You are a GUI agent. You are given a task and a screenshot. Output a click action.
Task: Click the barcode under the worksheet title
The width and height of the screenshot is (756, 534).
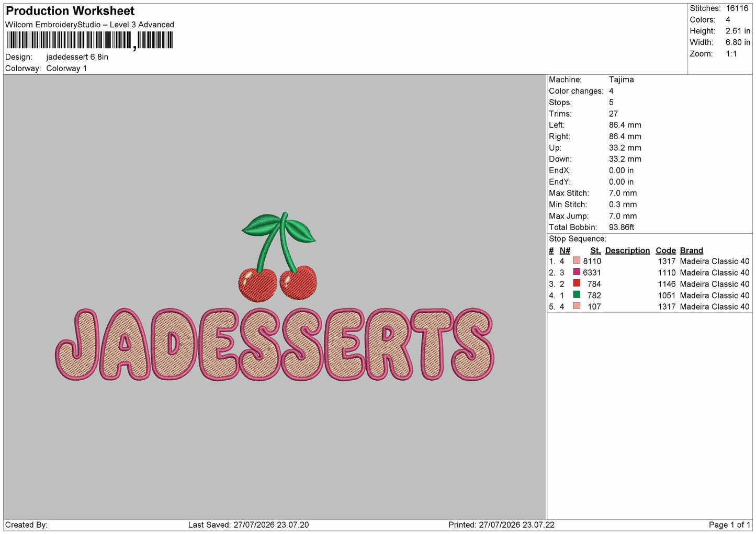(89, 40)
